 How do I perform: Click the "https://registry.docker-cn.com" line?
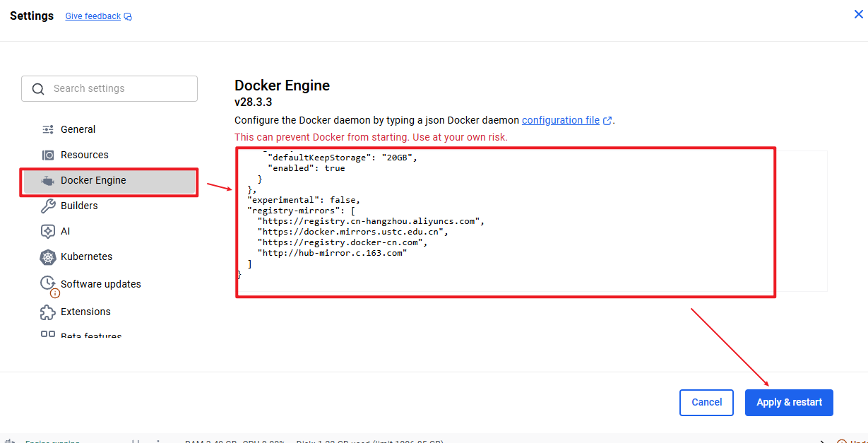(343, 242)
